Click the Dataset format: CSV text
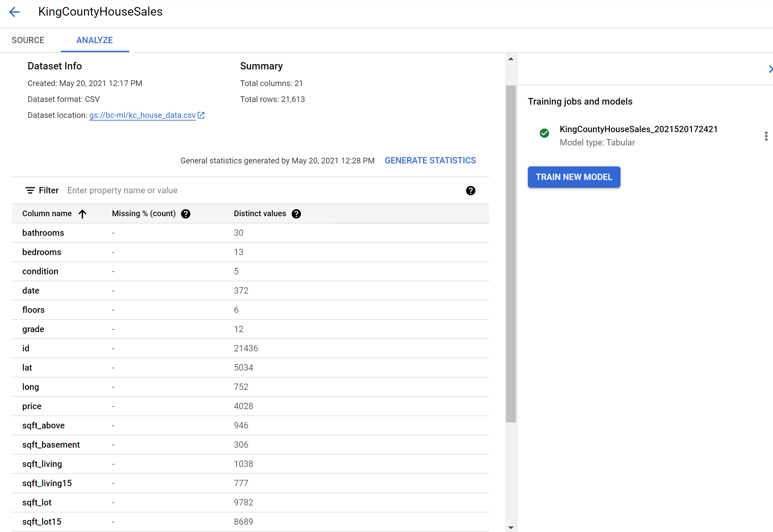 64,99
